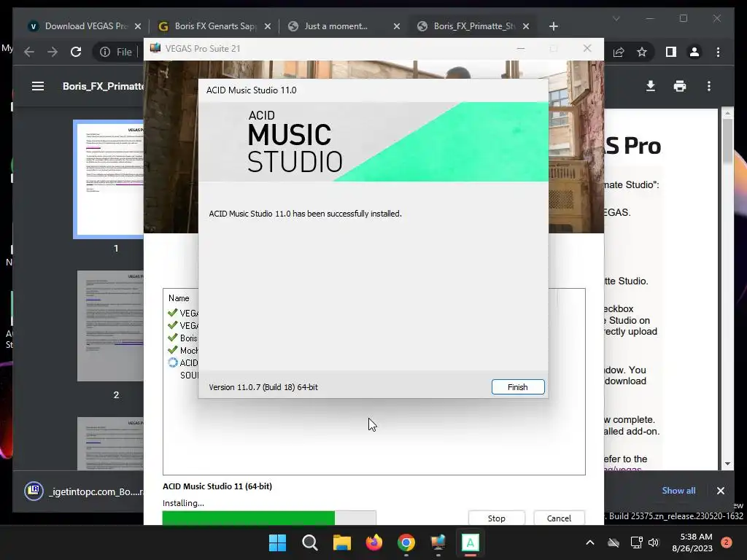Open the downloaded igetintopc file
The height and width of the screenshot is (560, 747).
tap(83, 491)
